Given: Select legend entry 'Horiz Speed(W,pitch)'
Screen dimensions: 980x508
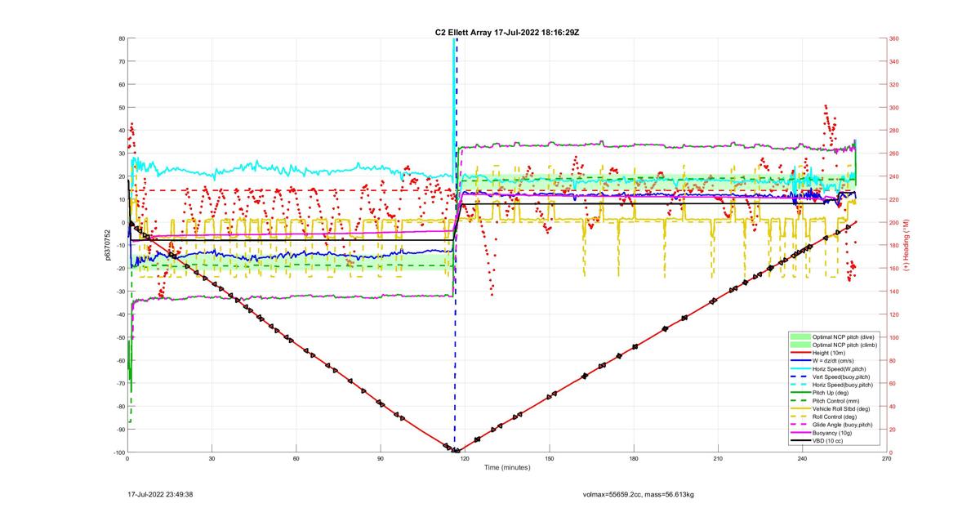Looking at the screenshot, I should 840,368.
